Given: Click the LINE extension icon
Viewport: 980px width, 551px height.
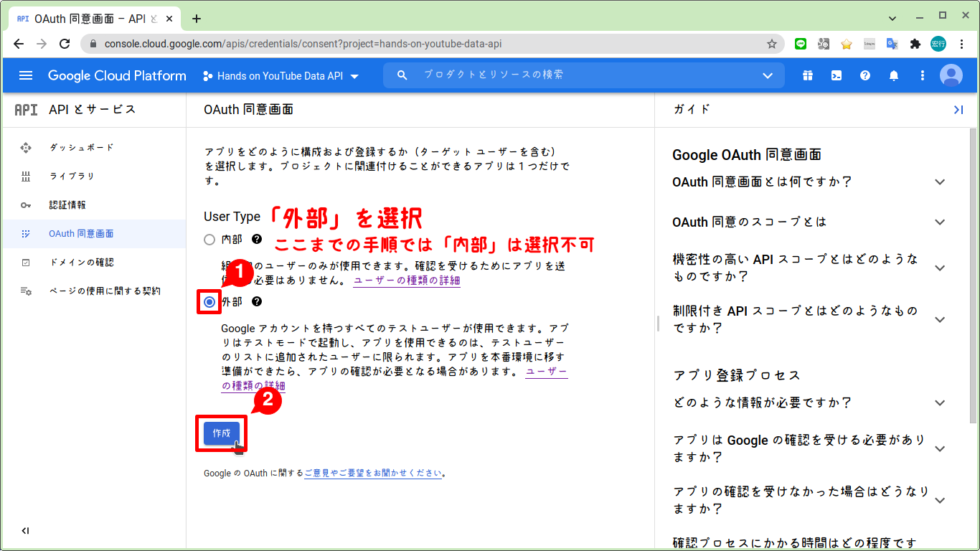Looking at the screenshot, I should click(801, 44).
